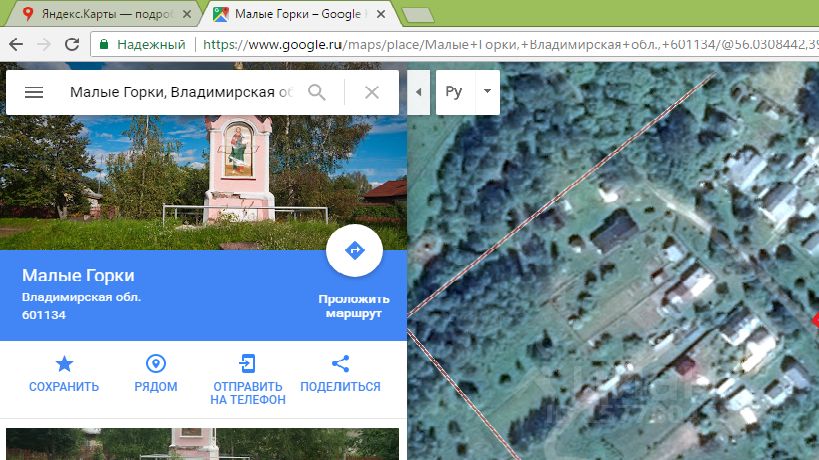Click the Проложить маршрут label
Viewport: 819px width, 460px height.
coord(354,306)
